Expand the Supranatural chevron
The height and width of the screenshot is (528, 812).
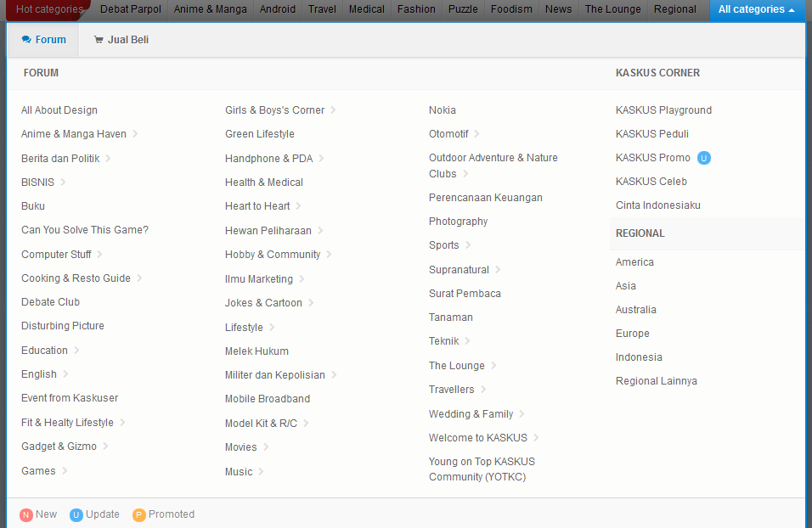click(x=499, y=269)
